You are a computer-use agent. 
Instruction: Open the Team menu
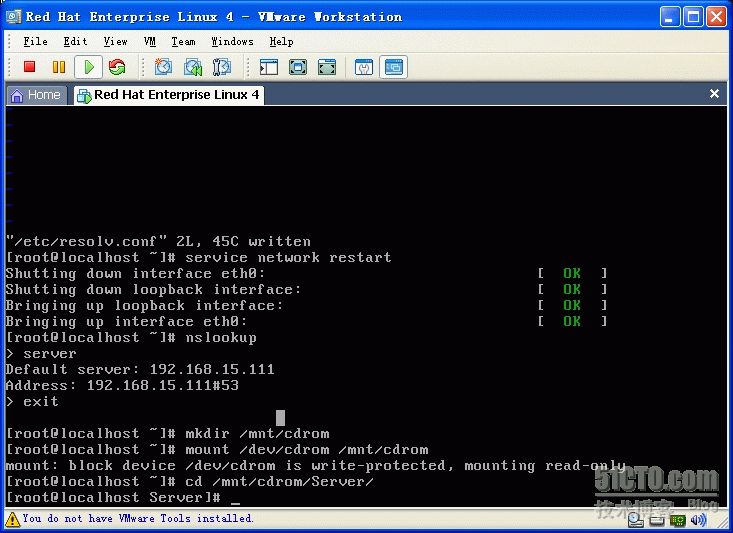[x=183, y=42]
